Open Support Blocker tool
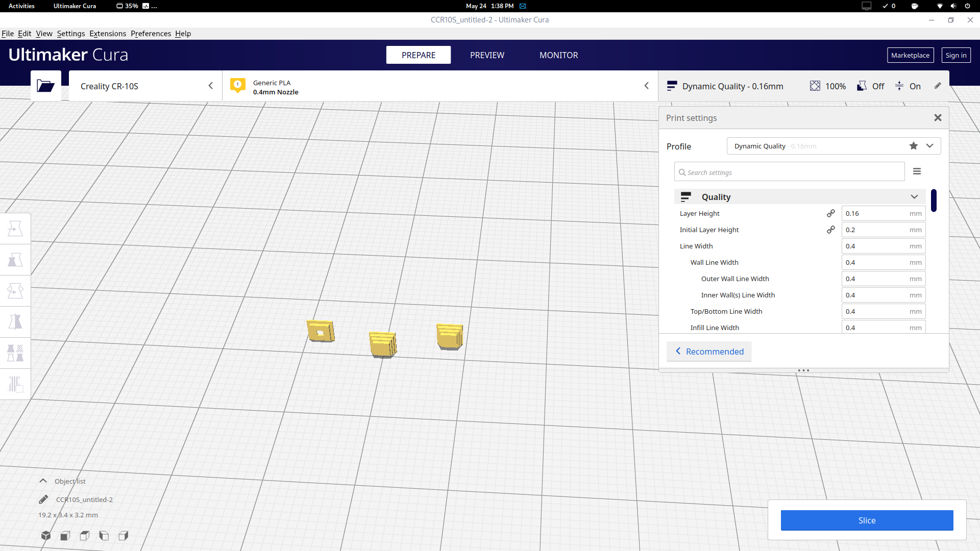Screen dimensions: 980x551 pos(15,384)
